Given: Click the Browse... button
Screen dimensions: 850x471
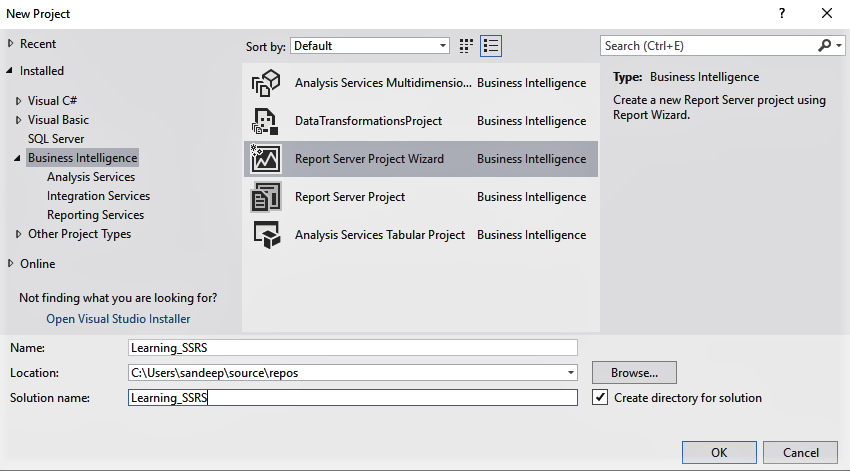Looking at the screenshot, I should click(634, 372).
